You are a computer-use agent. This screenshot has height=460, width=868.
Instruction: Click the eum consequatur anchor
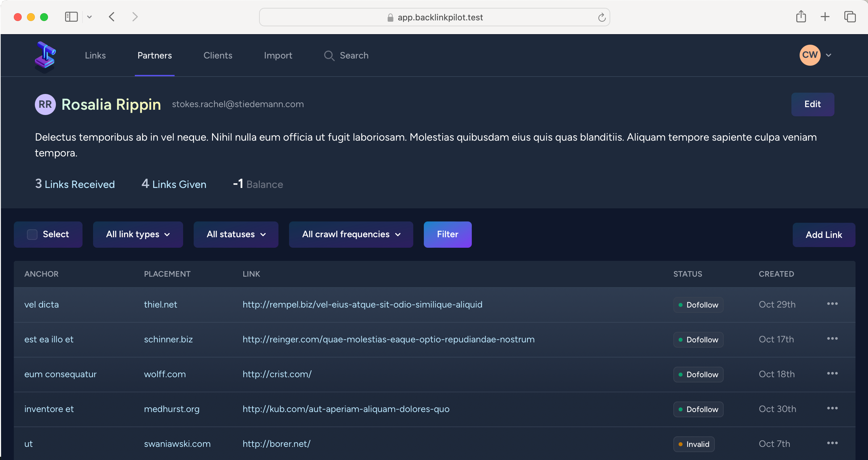[60, 374]
